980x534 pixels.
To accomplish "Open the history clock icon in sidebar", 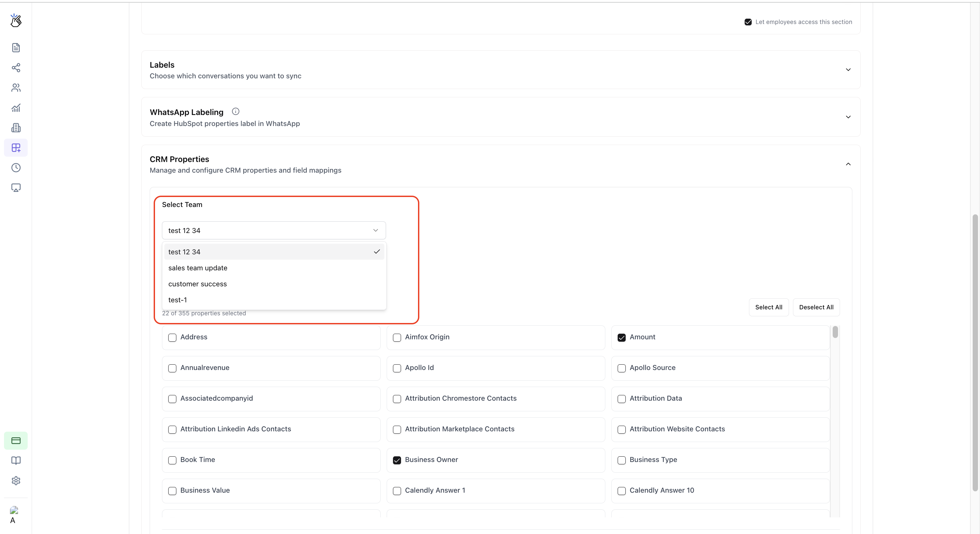I will point(16,167).
